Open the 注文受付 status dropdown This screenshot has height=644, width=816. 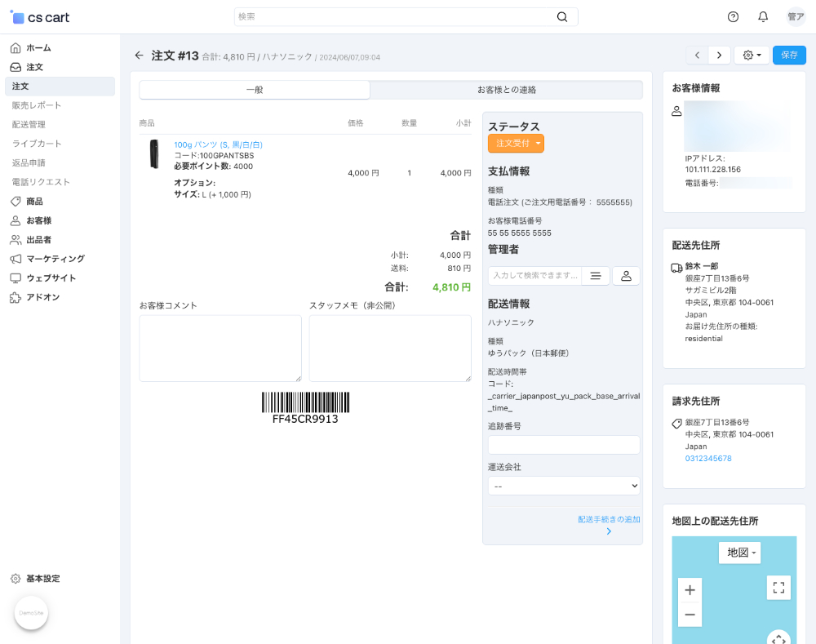click(517, 141)
